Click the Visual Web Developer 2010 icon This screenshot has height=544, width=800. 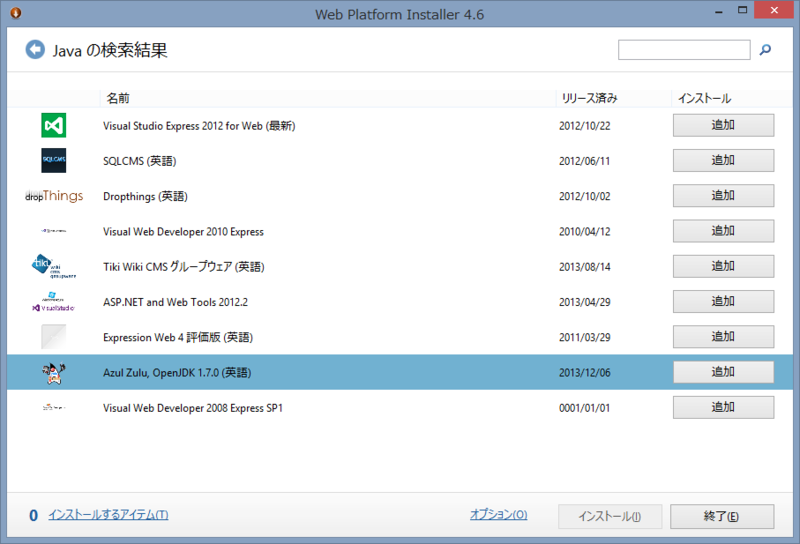(x=54, y=231)
